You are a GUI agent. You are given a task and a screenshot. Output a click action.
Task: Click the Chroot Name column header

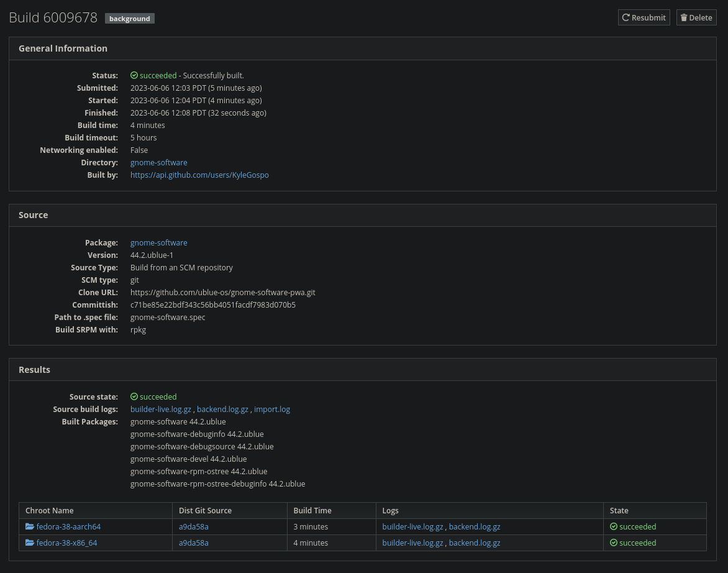(50, 510)
